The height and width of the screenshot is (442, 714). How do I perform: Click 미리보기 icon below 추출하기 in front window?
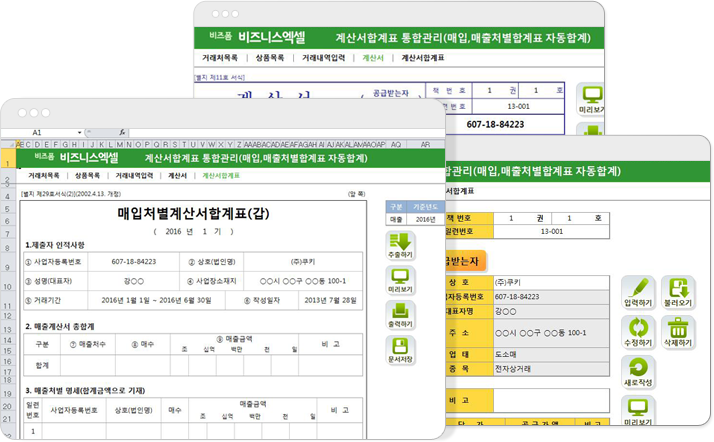tap(400, 281)
